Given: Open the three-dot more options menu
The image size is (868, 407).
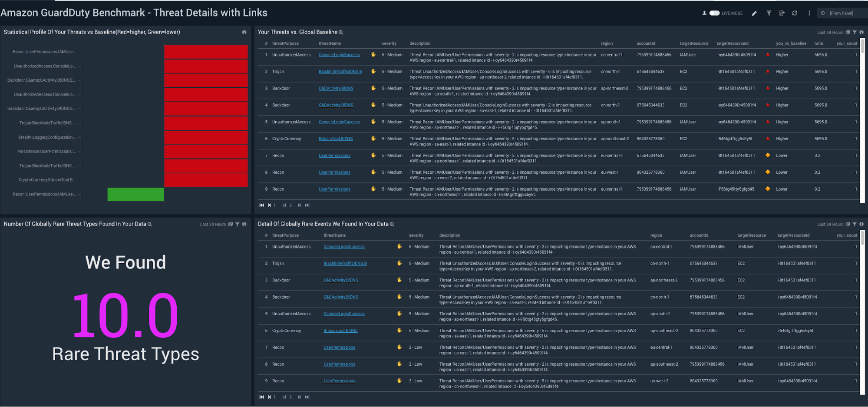Looking at the screenshot, I should [x=809, y=13].
